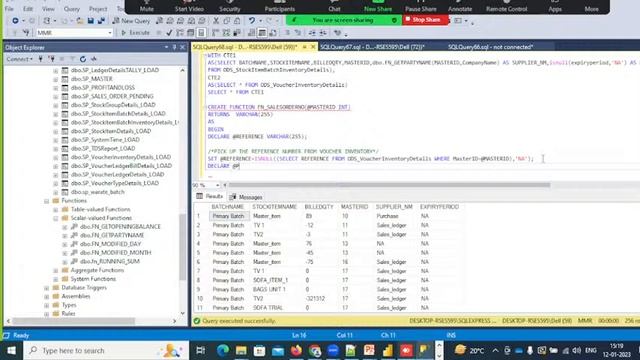Click the Windows Start button
640x360 pixels.
(x=11, y=351)
